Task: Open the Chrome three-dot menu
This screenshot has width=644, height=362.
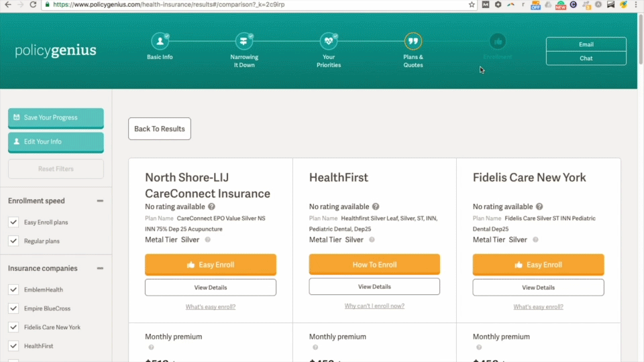Action: click(x=636, y=5)
